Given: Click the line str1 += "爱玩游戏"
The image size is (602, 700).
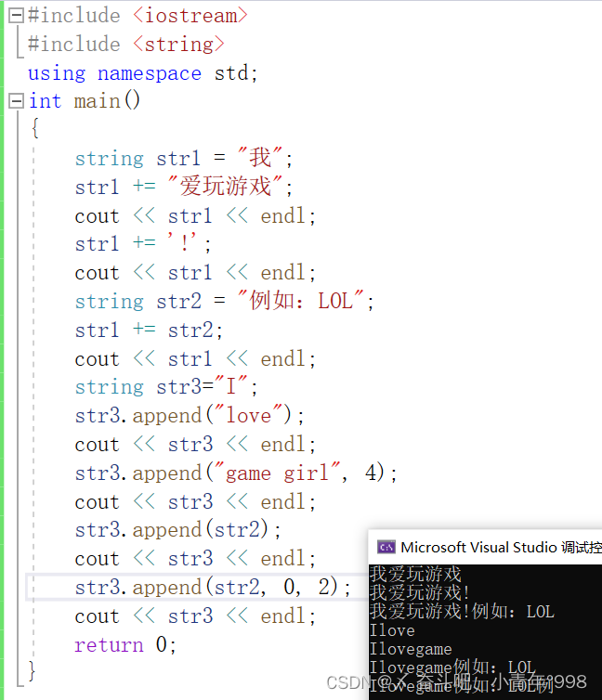Looking at the screenshot, I should pos(184,187).
